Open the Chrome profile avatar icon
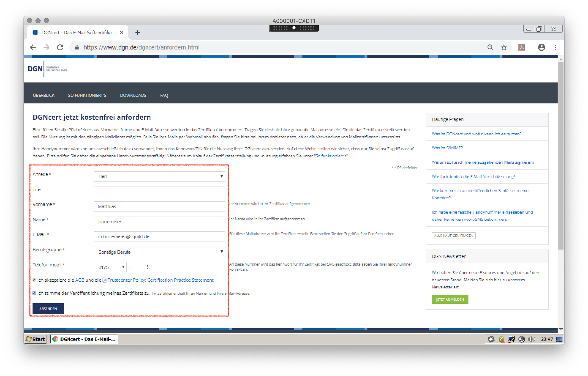Image resolution: width=588 pixels, height=376 pixels. [x=541, y=47]
